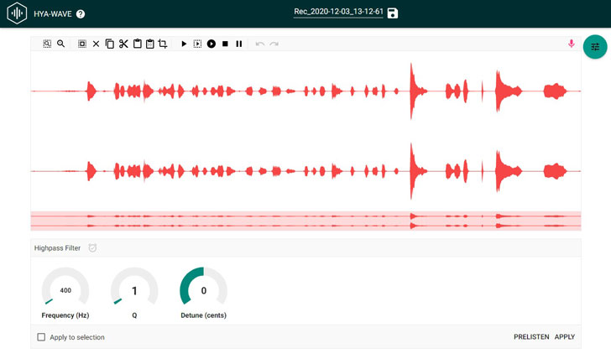Click the cut scissors icon

point(123,44)
